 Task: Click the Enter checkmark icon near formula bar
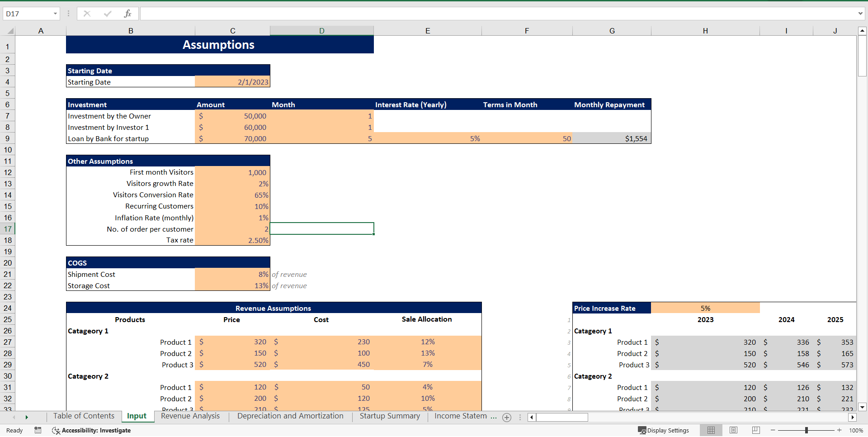point(107,13)
